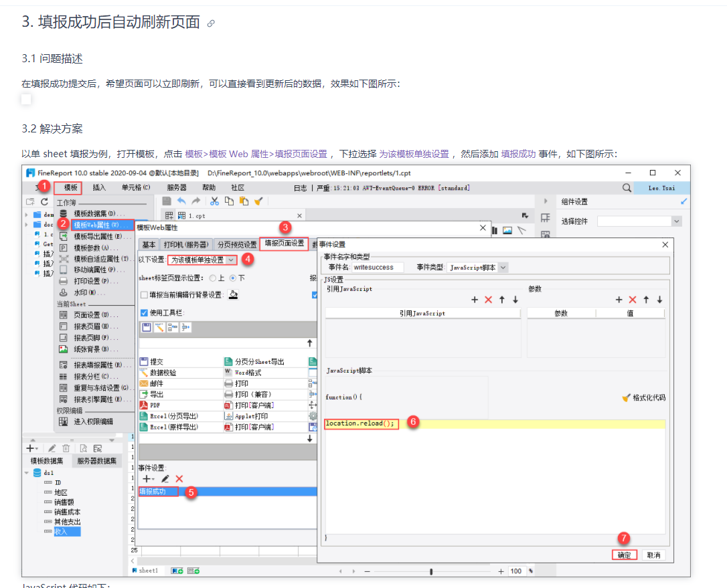Click the 填报成功 link in the paragraph
This screenshot has width=727, height=588.
[518, 154]
